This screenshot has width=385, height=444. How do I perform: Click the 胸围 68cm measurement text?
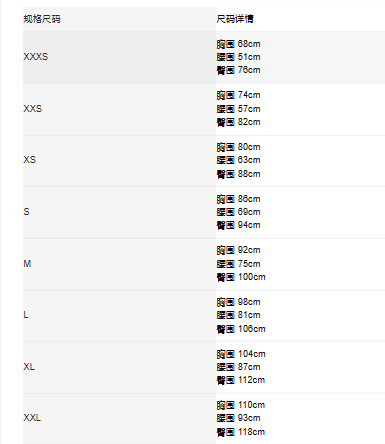click(238, 44)
